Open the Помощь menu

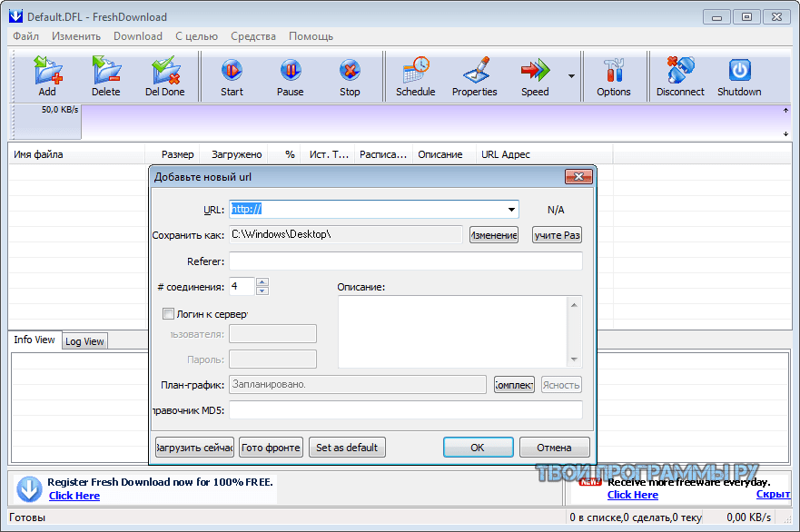tap(311, 36)
